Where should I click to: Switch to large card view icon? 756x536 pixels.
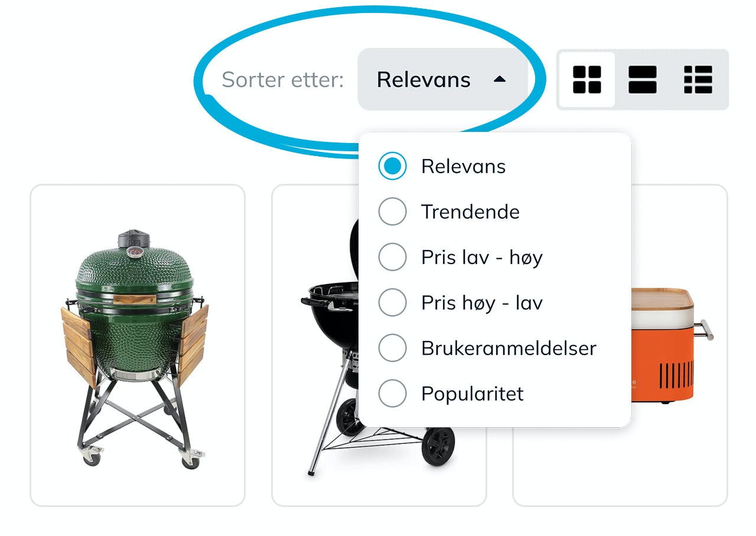pyautogui.click(x=643, y=79)
